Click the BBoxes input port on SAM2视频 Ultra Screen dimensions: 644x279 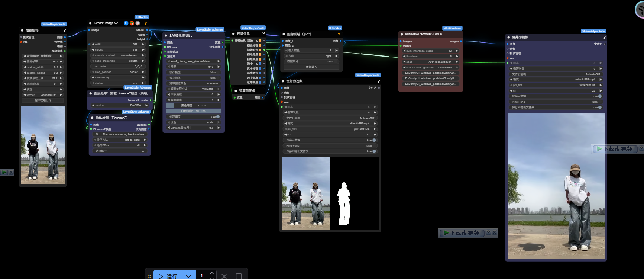165,47
